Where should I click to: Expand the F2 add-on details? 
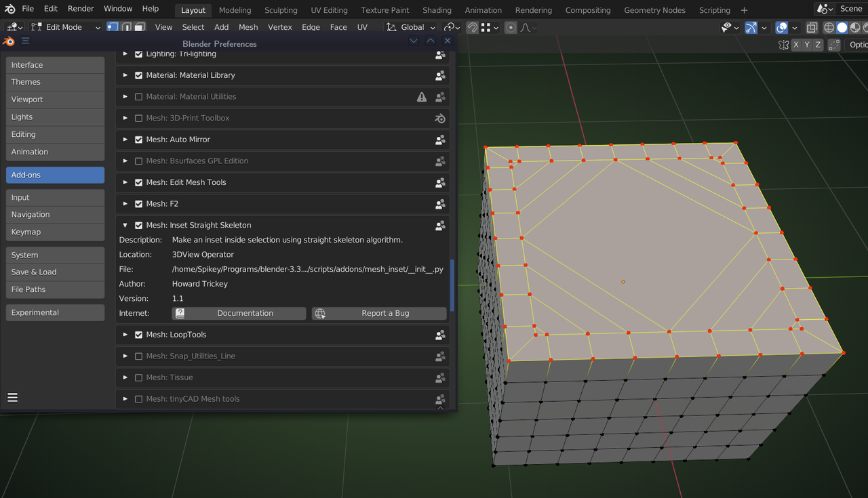coord(125,204)
